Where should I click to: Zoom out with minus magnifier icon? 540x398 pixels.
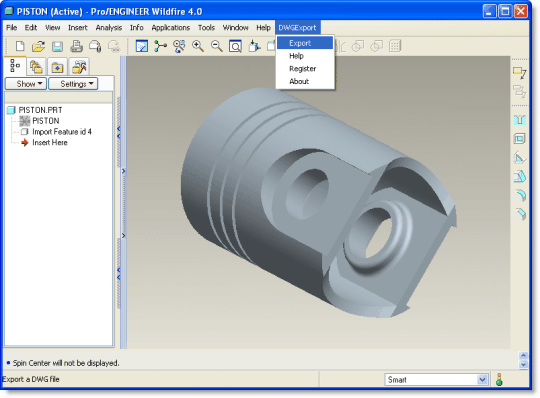coord(217,46)
